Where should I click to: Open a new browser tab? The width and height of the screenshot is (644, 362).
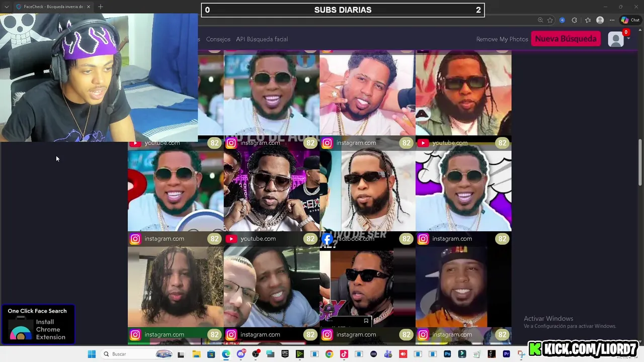101,7
